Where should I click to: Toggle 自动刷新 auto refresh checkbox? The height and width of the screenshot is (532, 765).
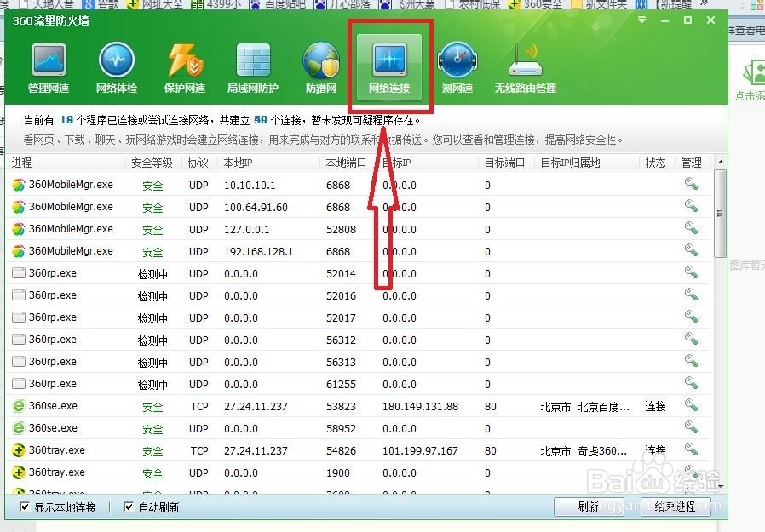(x=129, y=507)
